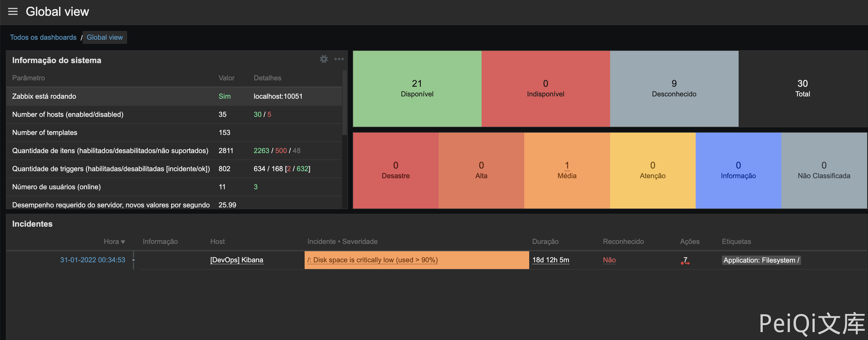Open the Todos os dashboards breadcrumb
The width and height of the screenshot is (868, 340).
pos(43,37)
